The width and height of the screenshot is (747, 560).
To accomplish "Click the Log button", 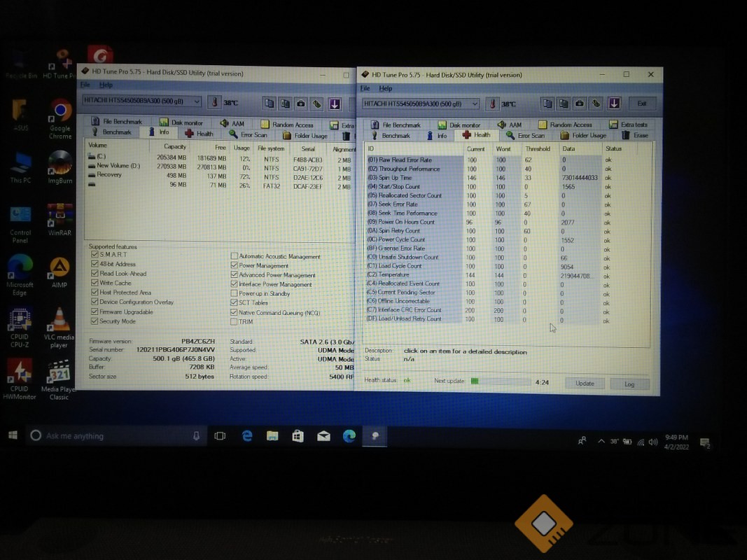I will click(629, 384).
